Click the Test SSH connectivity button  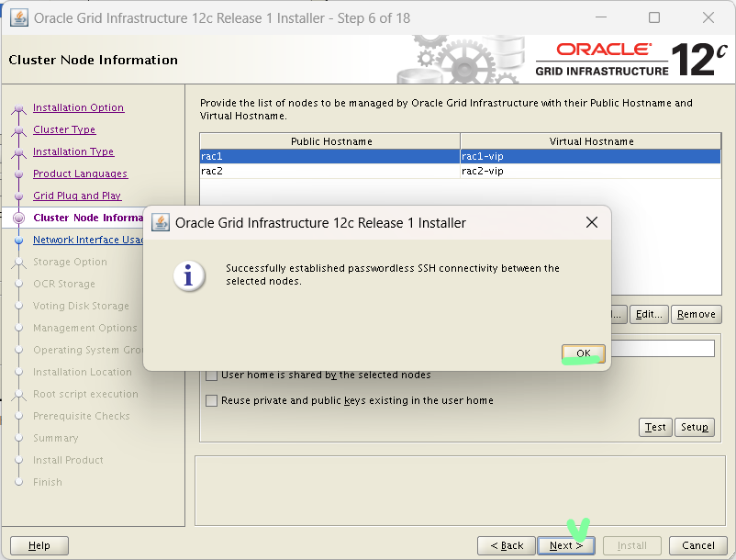pyautogui.click(x=655, y=427)
